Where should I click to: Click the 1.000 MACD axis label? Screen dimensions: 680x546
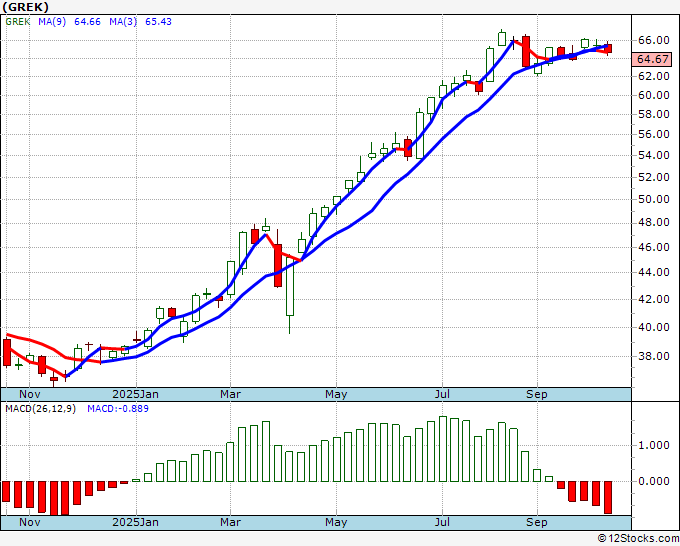pyautogui.click(x=654, y=445)
